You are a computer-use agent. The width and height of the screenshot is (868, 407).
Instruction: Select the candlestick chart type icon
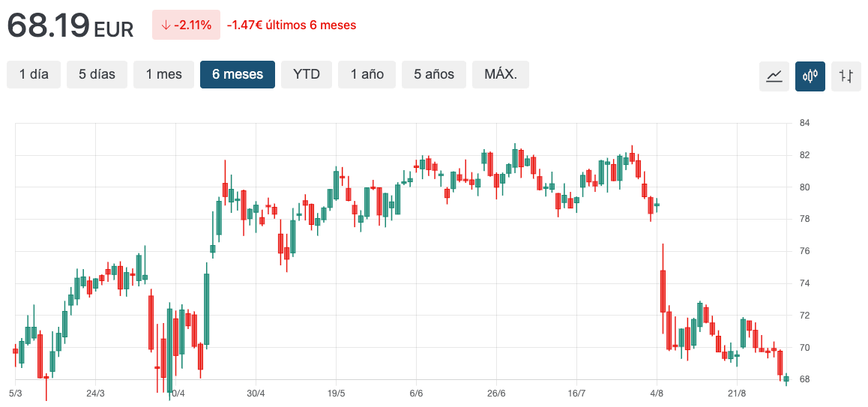point(810,76)
